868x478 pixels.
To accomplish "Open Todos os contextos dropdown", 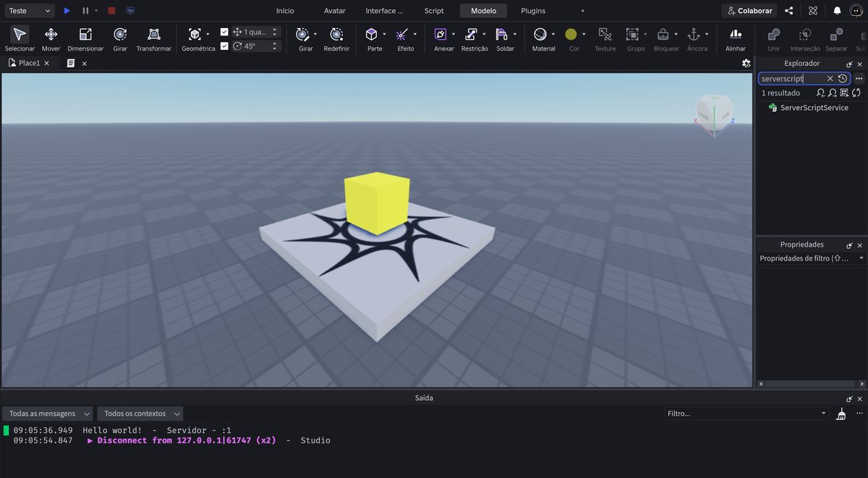I will click(x=140, y=414).
